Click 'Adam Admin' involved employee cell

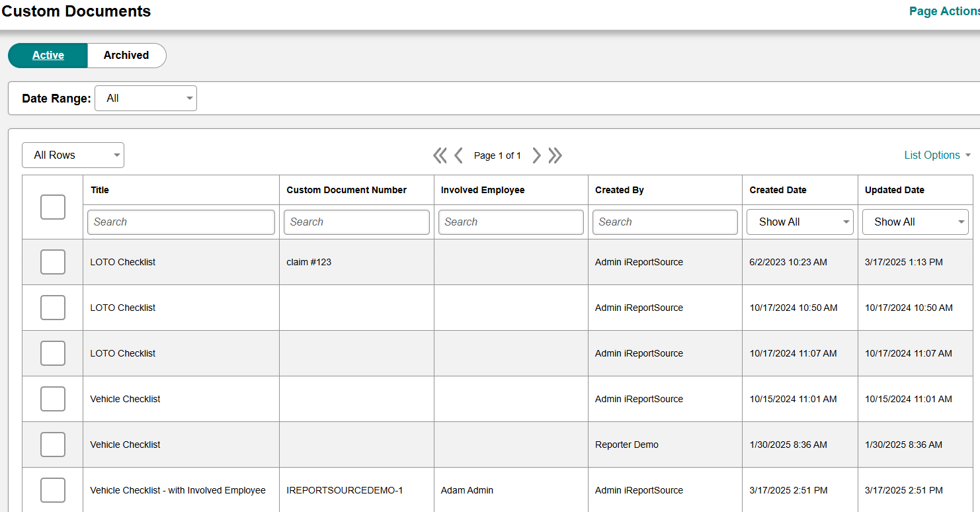[467, 490]
